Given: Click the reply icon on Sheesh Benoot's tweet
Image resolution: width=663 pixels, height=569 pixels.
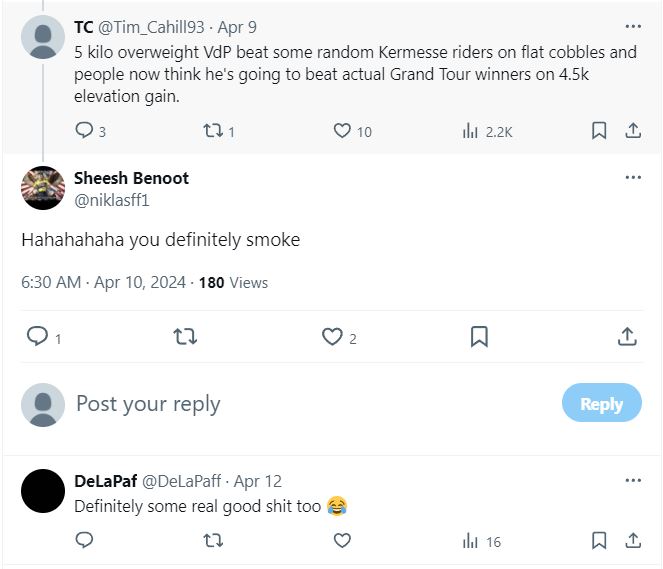Looking at the screenshot, I should [37, 337].
